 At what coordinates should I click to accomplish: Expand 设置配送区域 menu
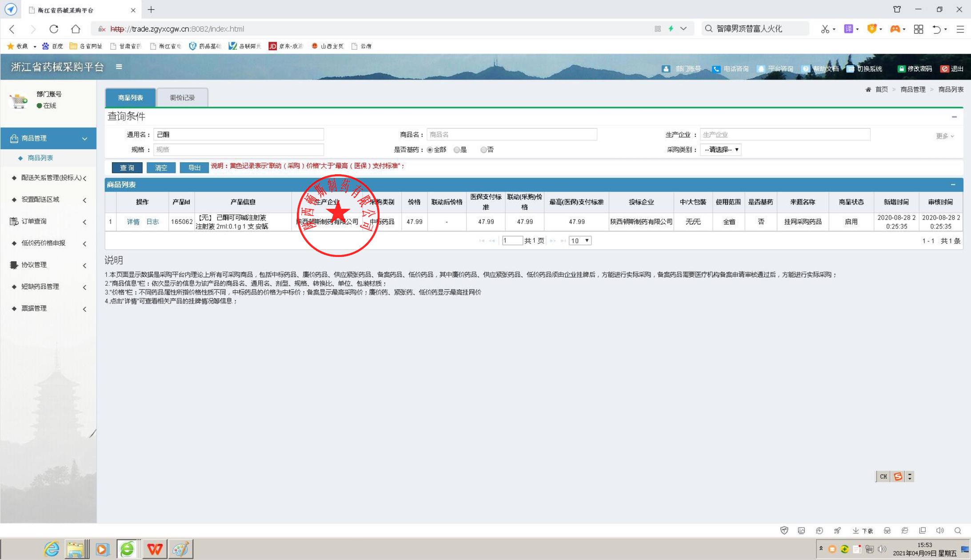(48, 200)
